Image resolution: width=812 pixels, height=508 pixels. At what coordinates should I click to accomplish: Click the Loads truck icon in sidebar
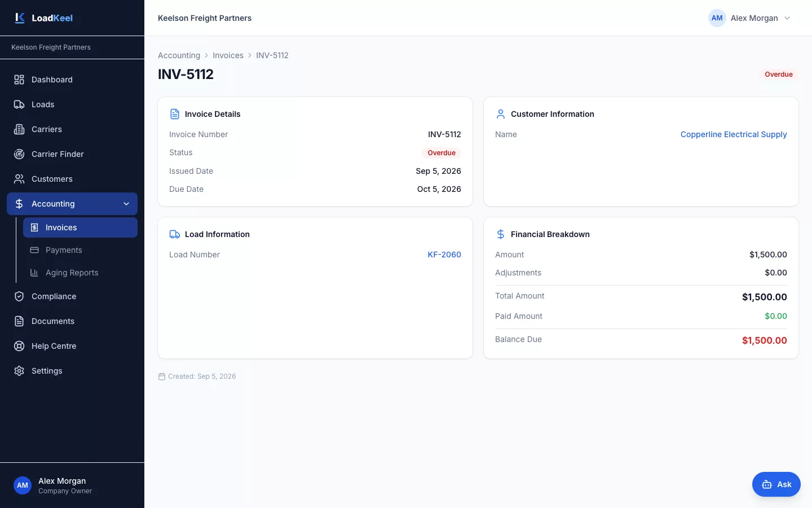(19, 104)
